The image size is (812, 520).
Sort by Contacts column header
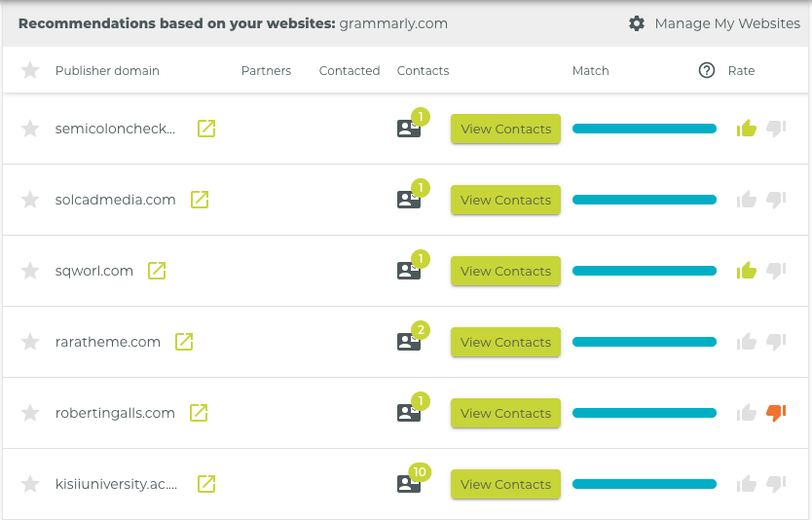coord(423,70)
